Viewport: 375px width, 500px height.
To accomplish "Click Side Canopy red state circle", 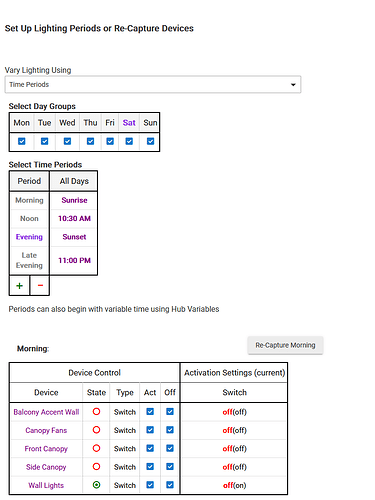I will (x=96, y=466).
